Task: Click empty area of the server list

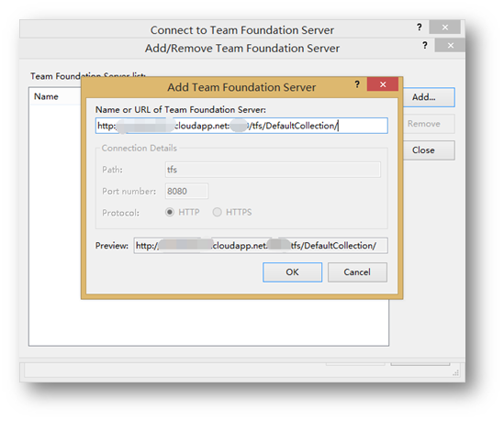Action: click(208, 323)
